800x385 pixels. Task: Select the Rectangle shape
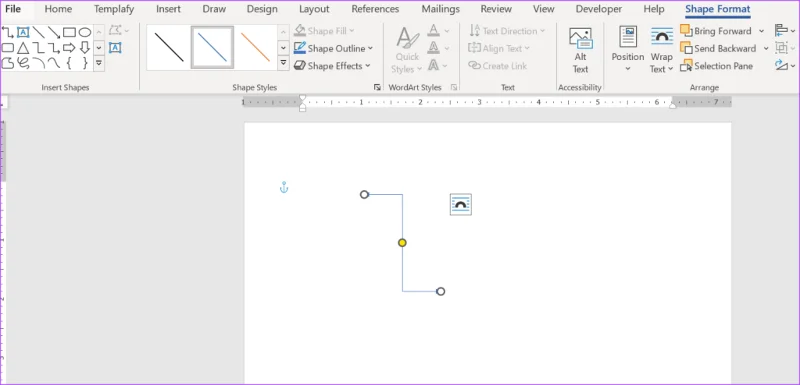pos(69,33)
